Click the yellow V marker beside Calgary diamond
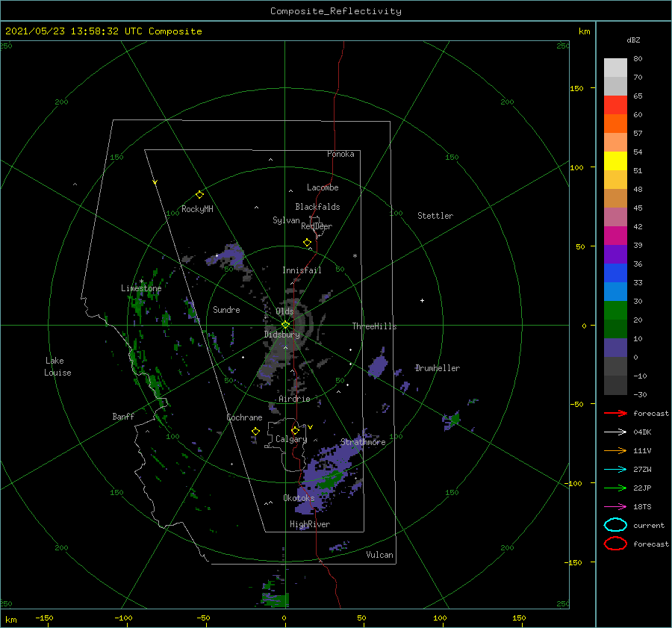Viewport: 672px width, 628px height. point(310,427)
